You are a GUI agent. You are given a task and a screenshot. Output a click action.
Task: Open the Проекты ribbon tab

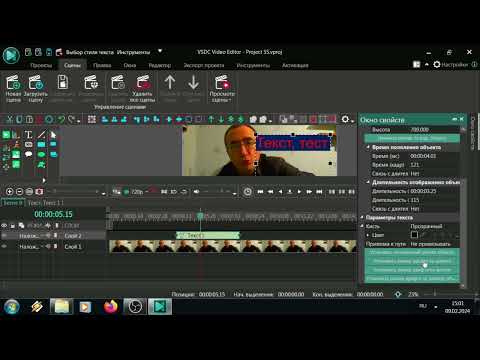(x=41, y=65)
